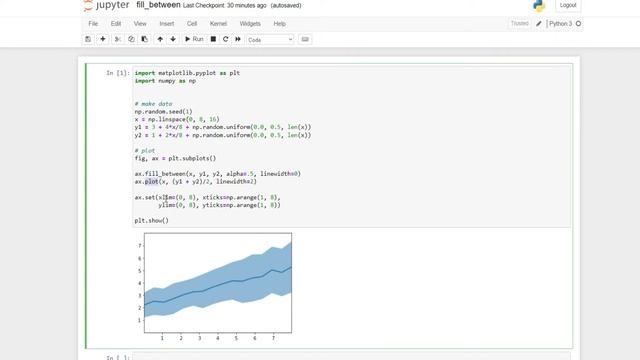Screen dimensions: 640x360
Task: Insert cell below with the plus icon
Action: point(103,39)
